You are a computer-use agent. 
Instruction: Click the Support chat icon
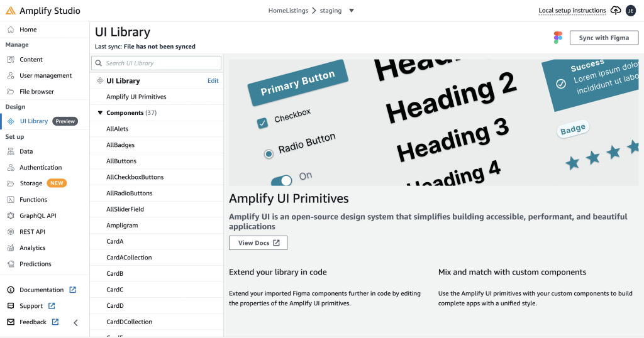tap(11, 305)
